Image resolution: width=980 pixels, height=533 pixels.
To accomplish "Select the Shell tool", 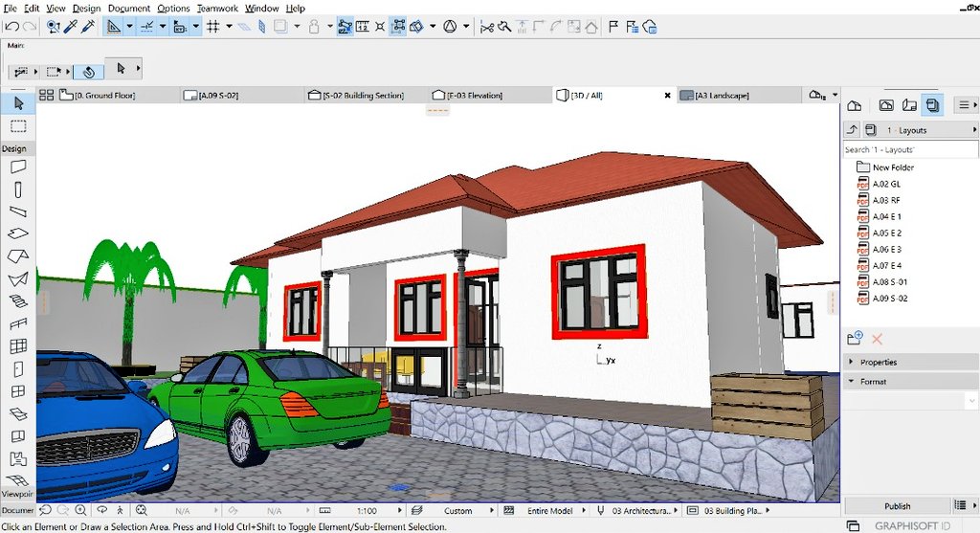I will [x=18, y=279].
